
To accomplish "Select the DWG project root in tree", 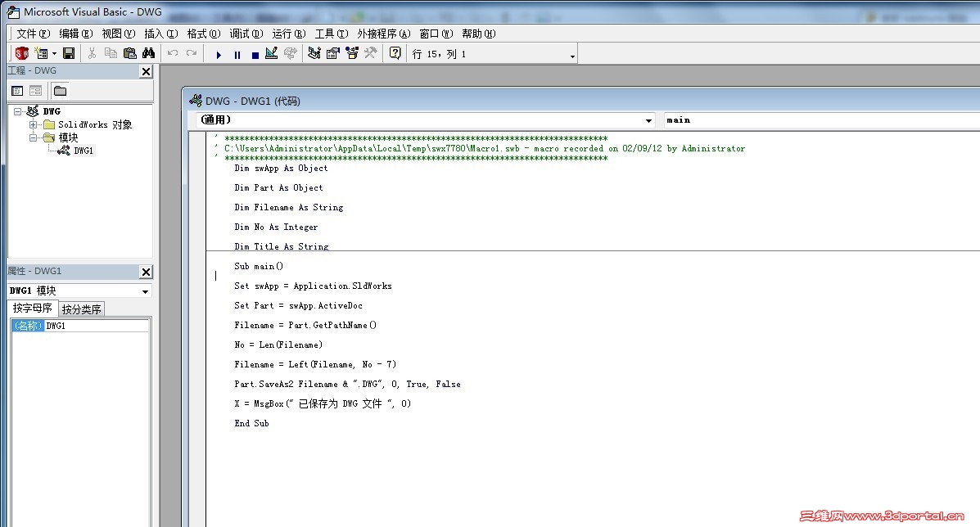I will point(52,111).
